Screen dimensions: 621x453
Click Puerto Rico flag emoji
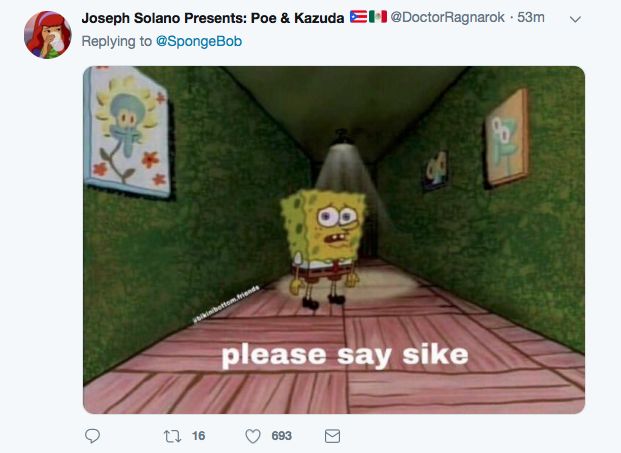(358, 17)
